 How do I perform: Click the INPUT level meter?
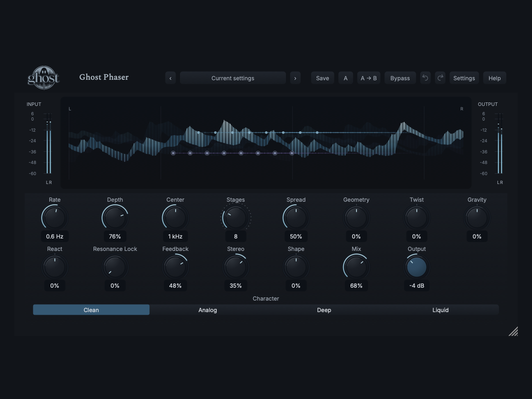(x=48, y=143)
